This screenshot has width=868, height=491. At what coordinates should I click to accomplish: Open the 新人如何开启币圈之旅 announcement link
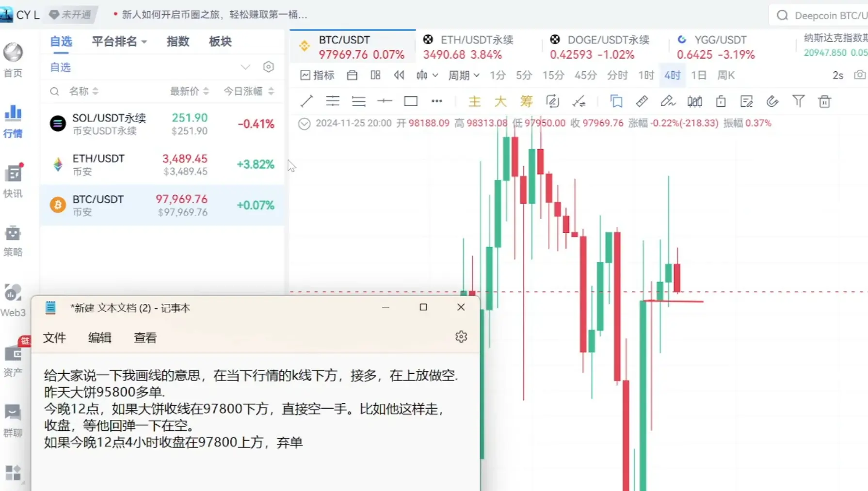tap(214, 15)
